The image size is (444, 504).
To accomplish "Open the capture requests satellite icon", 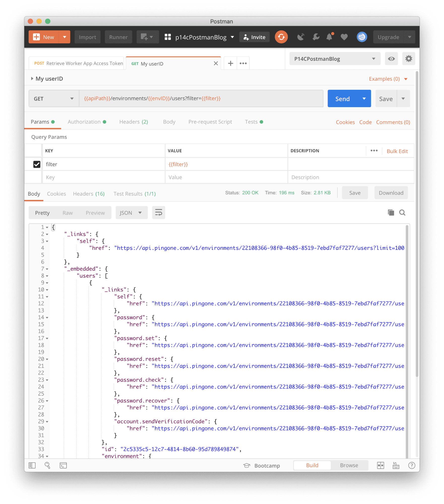I will point(300,37).
